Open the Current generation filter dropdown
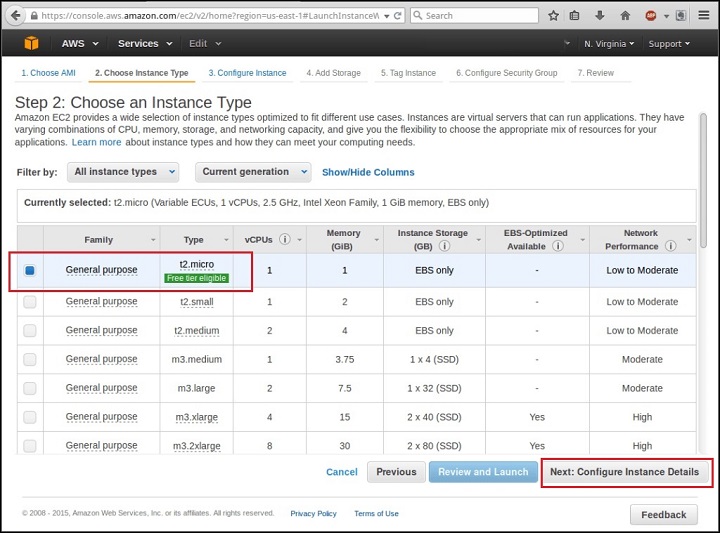This screenshot has width=720, height=533. (253, 172)
